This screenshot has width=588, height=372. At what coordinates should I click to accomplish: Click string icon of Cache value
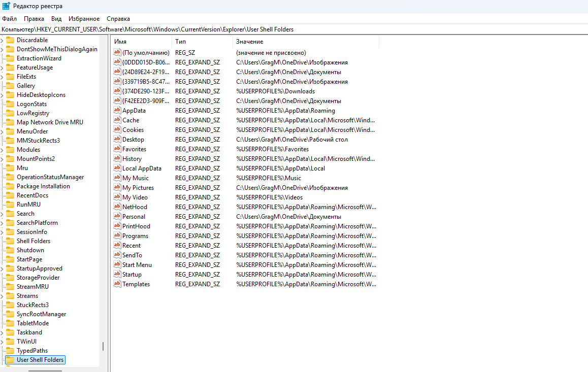pos(117,120)
